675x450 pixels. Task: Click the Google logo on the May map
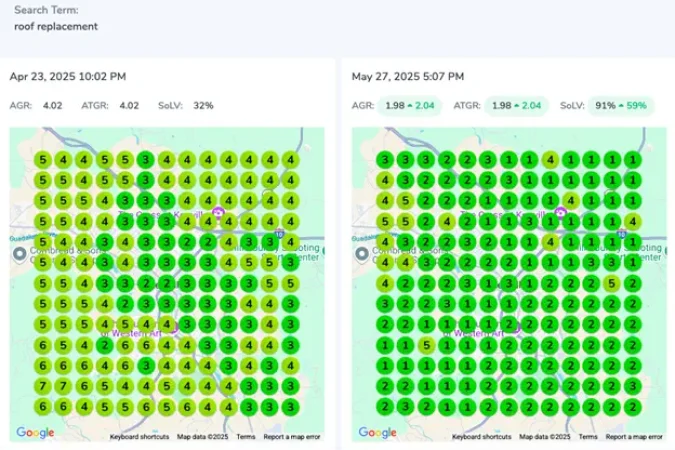click(377, 432)
